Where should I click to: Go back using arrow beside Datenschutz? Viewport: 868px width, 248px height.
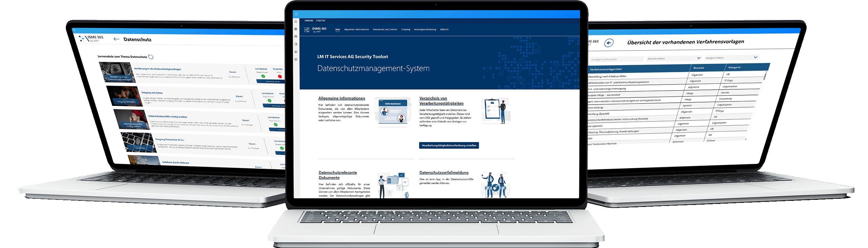pyautogui.click(x=116, y=39)
